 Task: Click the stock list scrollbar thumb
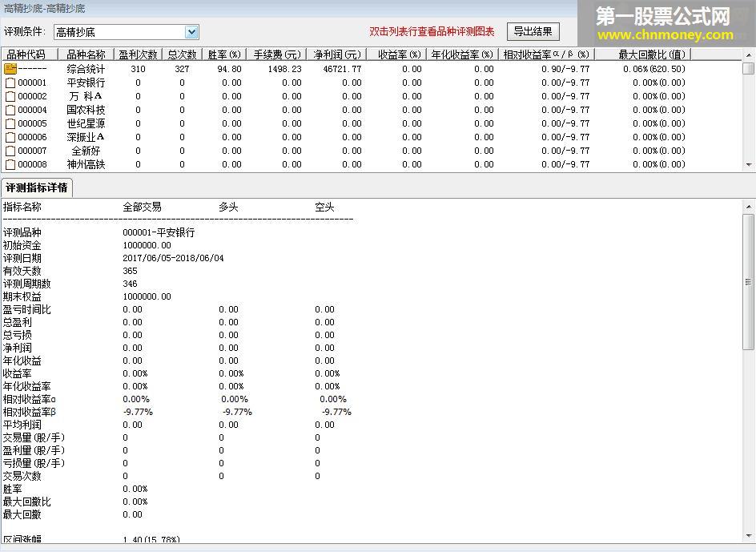tap(748, 68)
